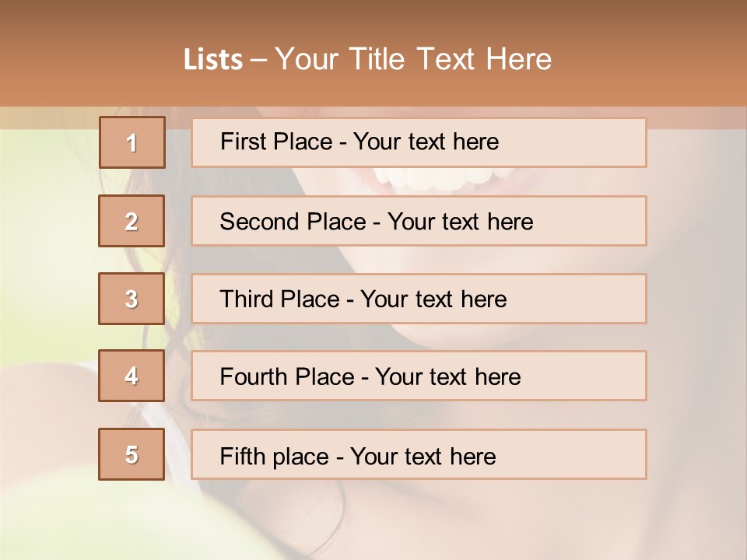Click the word Here in the title
Screen dimensions: 747x560
(519, 59)
